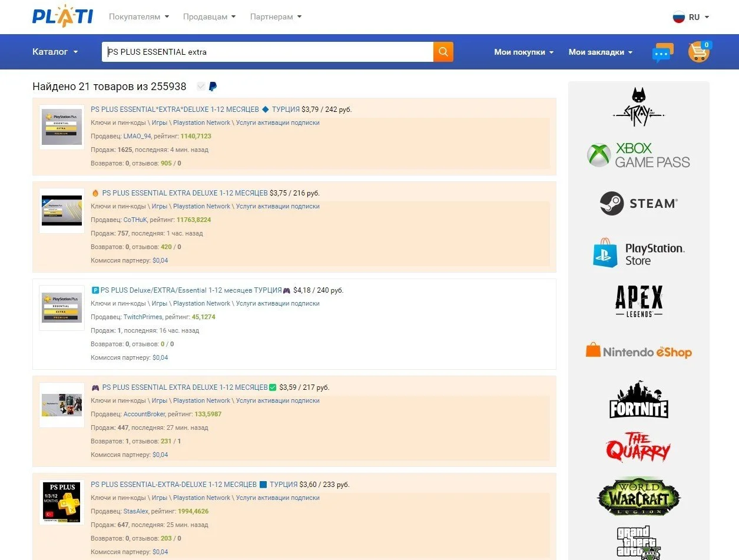The height and width of the screenshot is (560, 739).
Task: Open the shopping cart icon
Action: [699, 52]
